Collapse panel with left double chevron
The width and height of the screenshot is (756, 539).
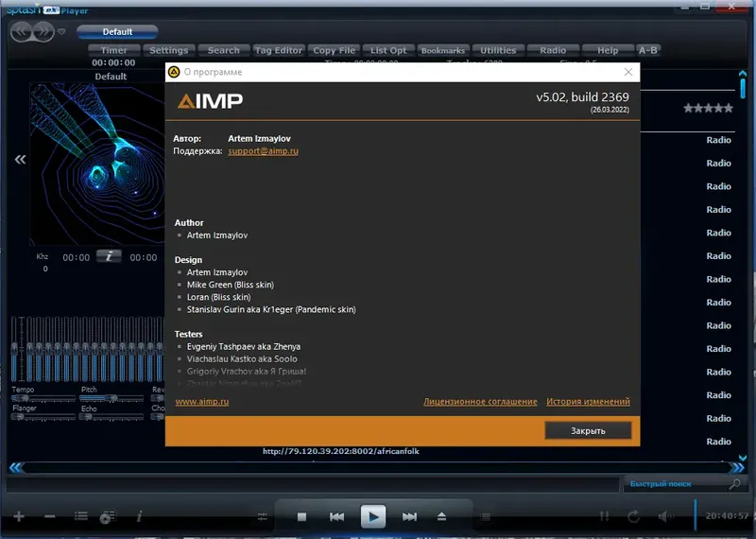[20, 160]
